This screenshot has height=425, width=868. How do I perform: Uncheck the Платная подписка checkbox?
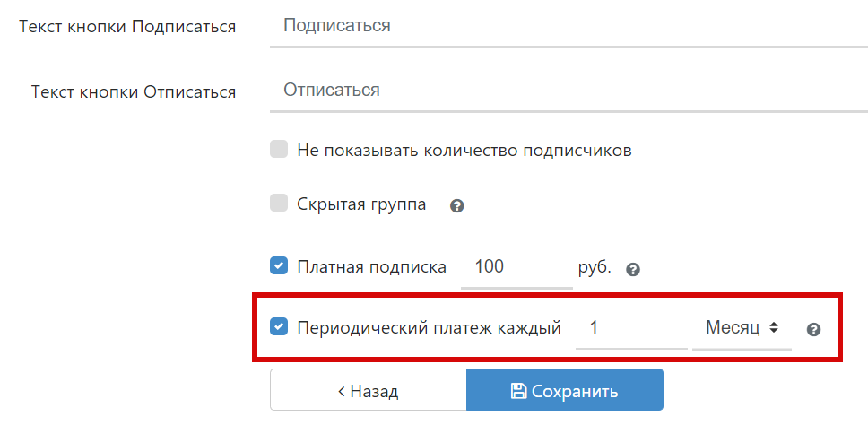coord(279,266)
